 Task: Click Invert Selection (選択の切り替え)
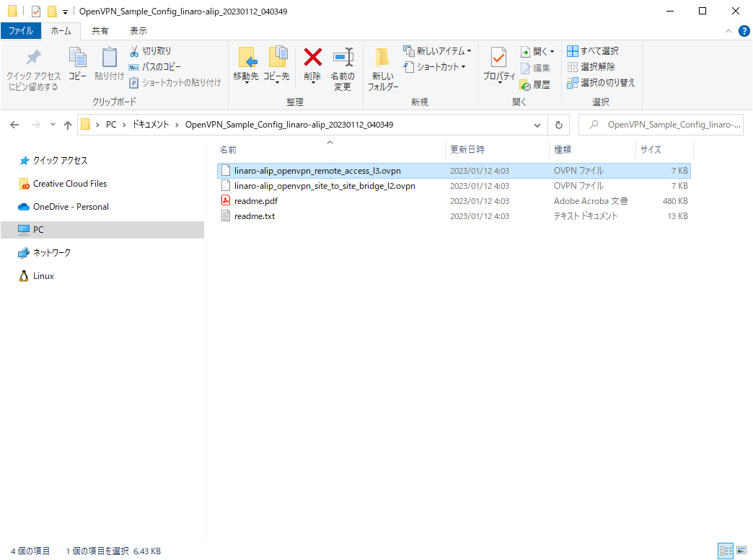pyautogui.click(x=601, y=83)
